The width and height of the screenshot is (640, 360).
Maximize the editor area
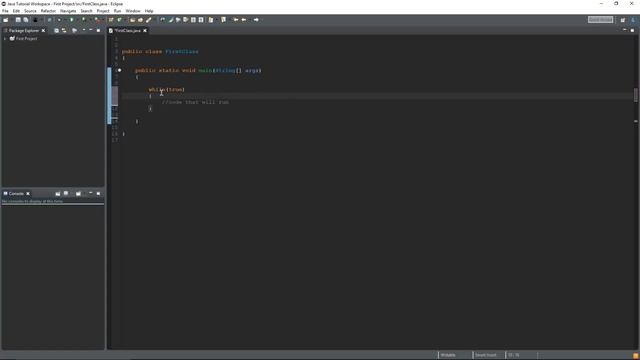(x=632, y=31)
